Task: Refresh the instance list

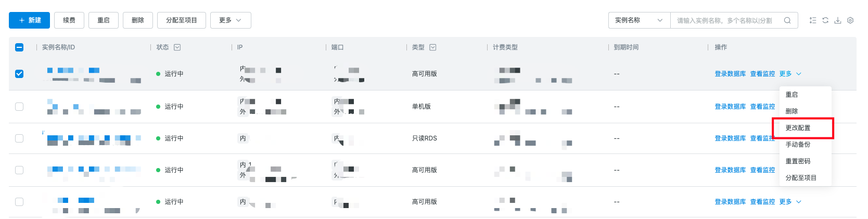Action: [x=825, y=20]
